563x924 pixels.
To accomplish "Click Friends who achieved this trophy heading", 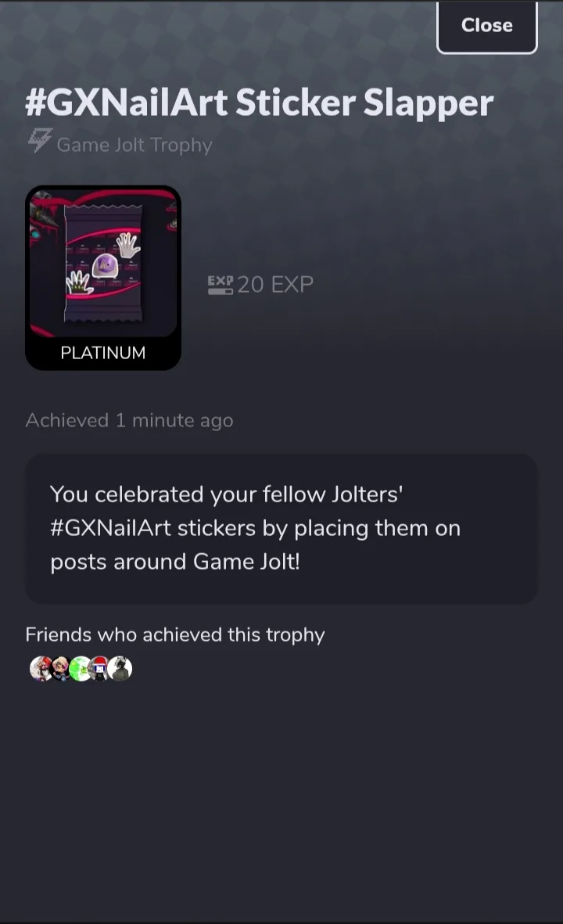I will click(x=175, y=635).
